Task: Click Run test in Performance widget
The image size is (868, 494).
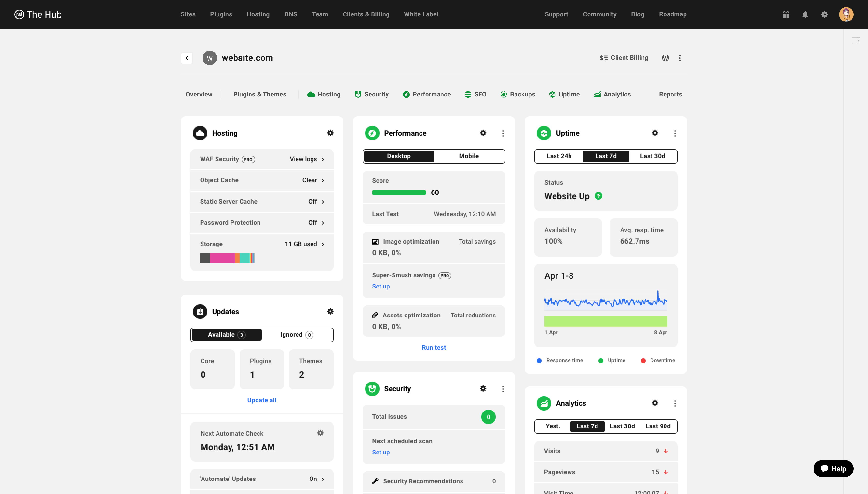Action: pos(434,347)
